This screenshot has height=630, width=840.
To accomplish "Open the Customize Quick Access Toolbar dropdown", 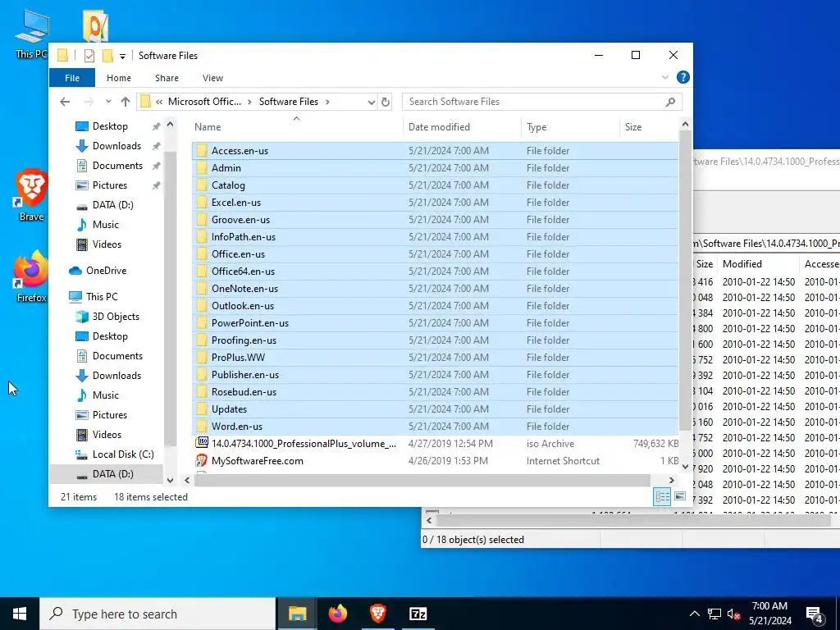I will pos(123,56).
